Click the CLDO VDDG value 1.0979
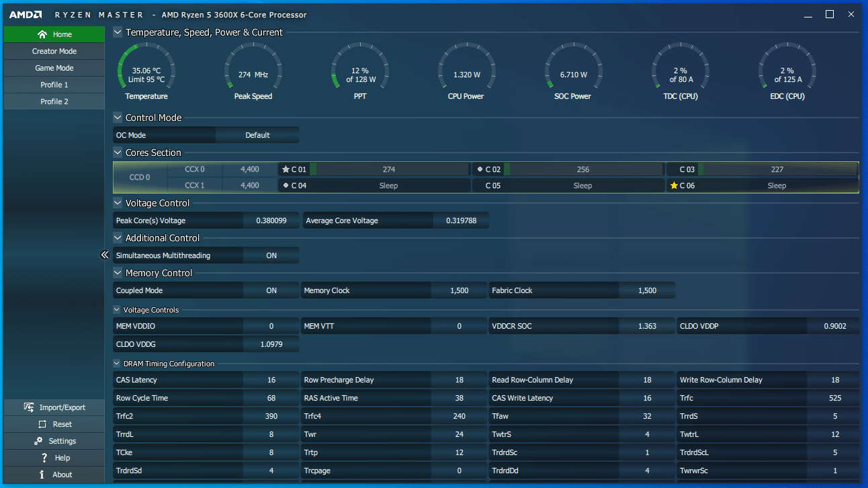This screenshot has height=488, width=868. (271, 344)
